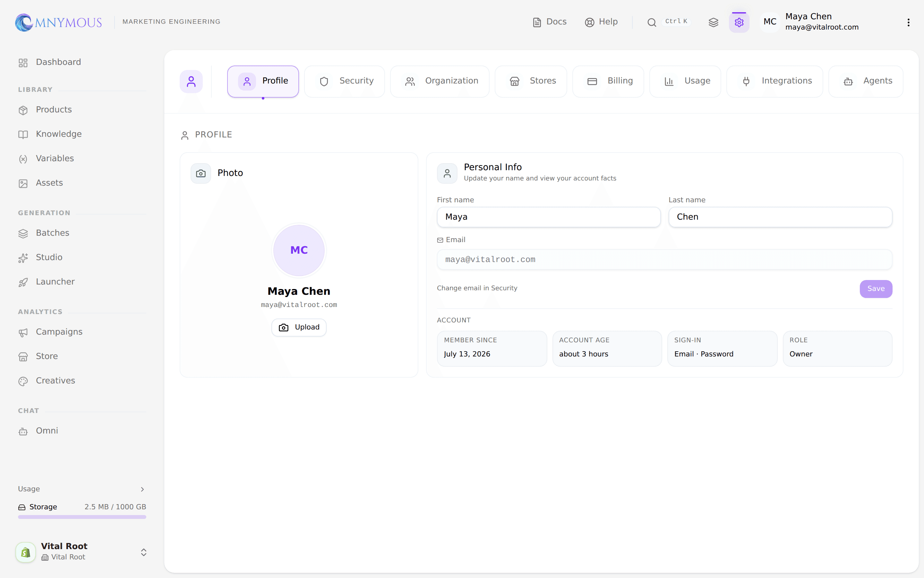The image size is (924, 578).
Task: Click the Sign-In method card
Action: (x=722, y=349)
